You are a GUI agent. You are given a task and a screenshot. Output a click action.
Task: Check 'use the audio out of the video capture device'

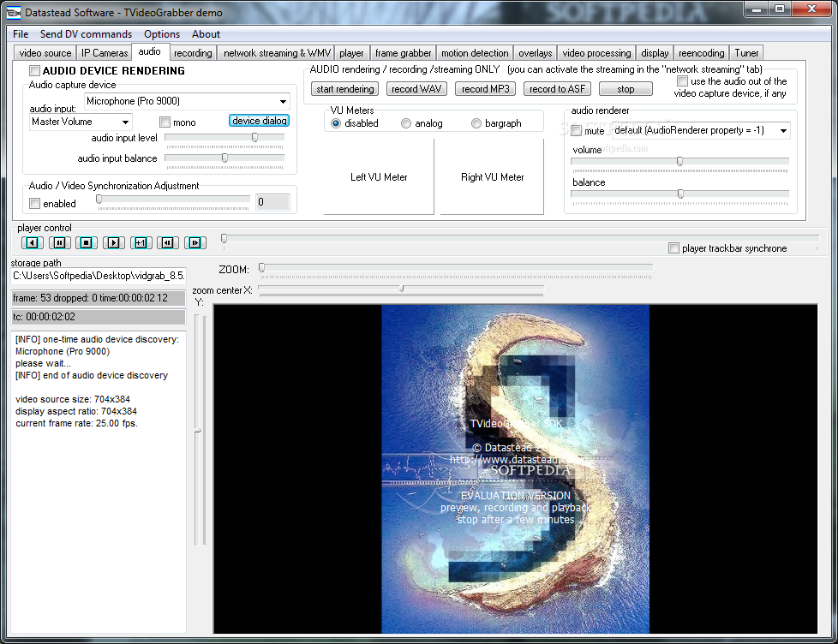[x=682, y=81]
